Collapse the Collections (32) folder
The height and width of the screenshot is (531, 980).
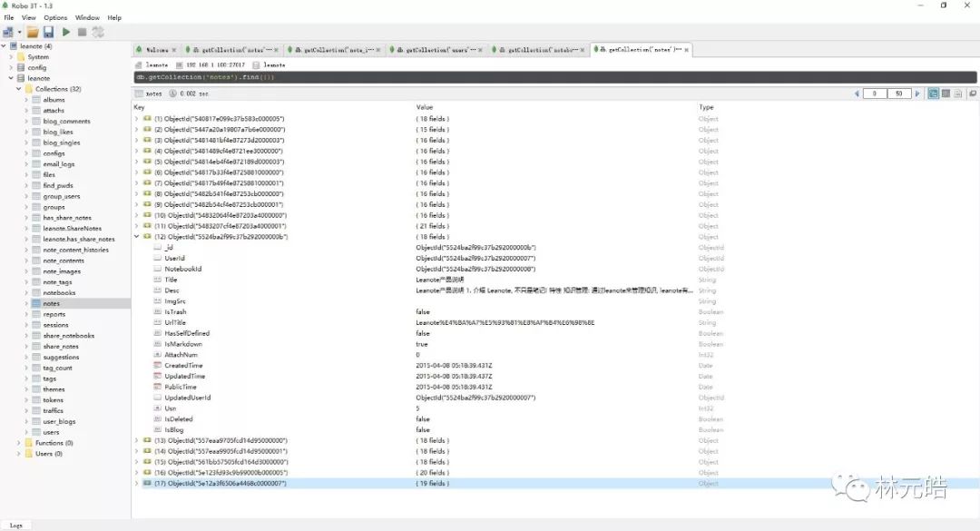tap(19, 89)
